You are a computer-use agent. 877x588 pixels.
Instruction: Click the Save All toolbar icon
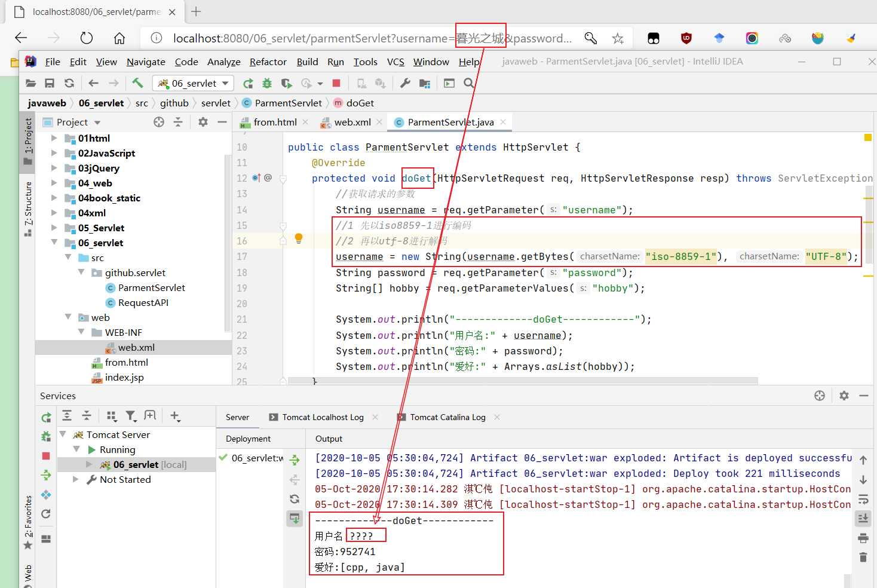[x=50, y=83]
